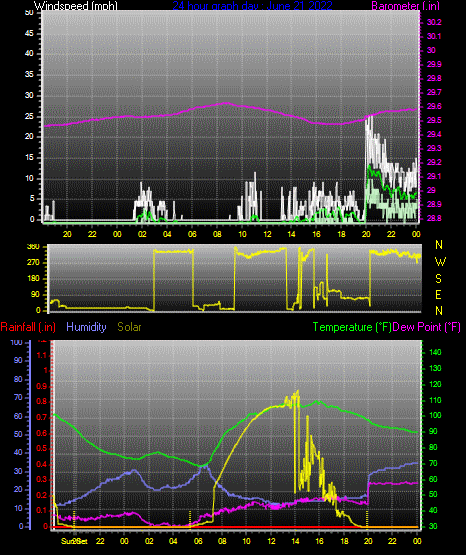Click the '180' wind direction axis value

[33, 279]
